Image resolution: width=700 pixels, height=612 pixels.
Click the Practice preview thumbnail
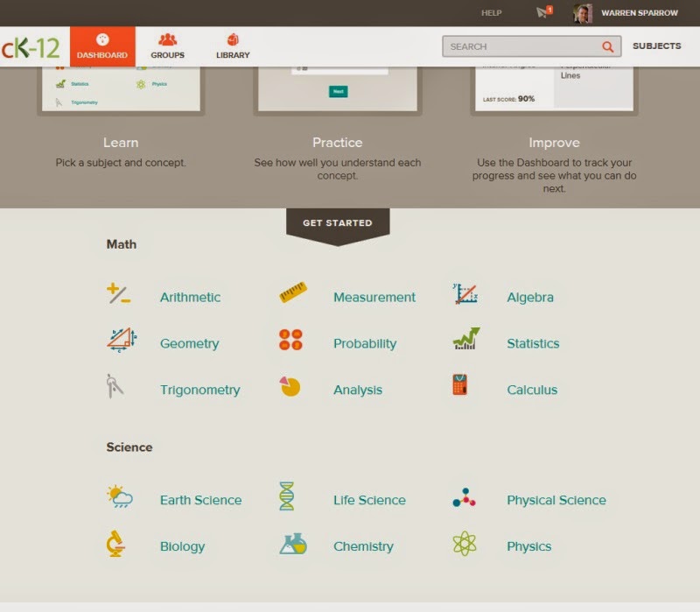(x=338, y=90)
